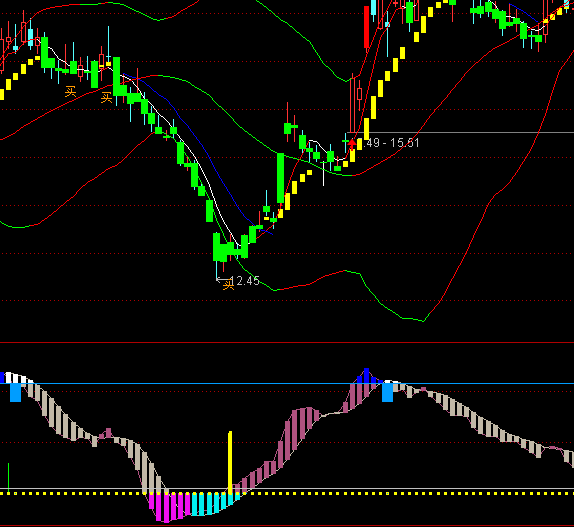The width and height of the screenshot is (574, 527).
Task: Click the 15.51 price range label
Action: pos(390,143)
